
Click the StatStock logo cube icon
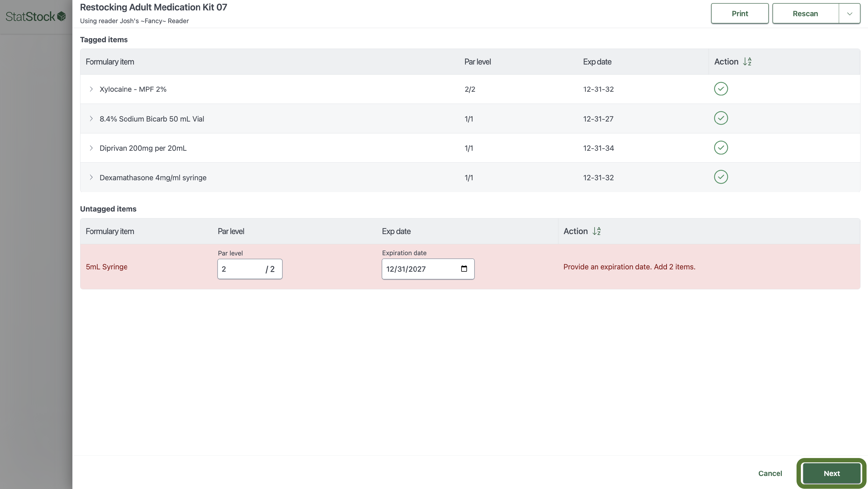pyautogui.click(x=61, y=16)
